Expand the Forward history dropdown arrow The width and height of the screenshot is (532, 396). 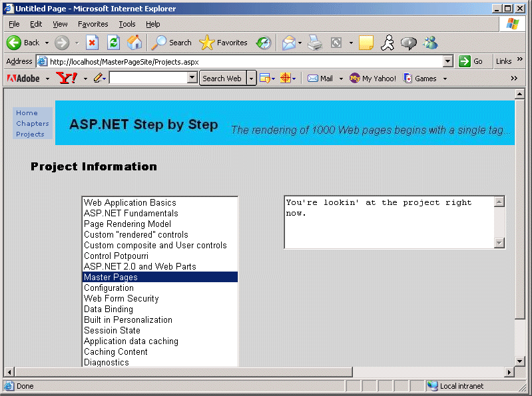coord(77,43)
